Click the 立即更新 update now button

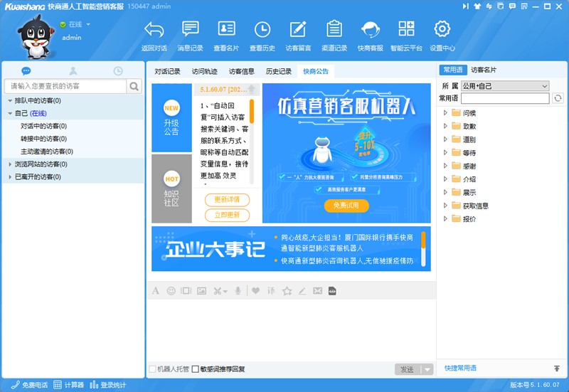click(x=227, y=215)
